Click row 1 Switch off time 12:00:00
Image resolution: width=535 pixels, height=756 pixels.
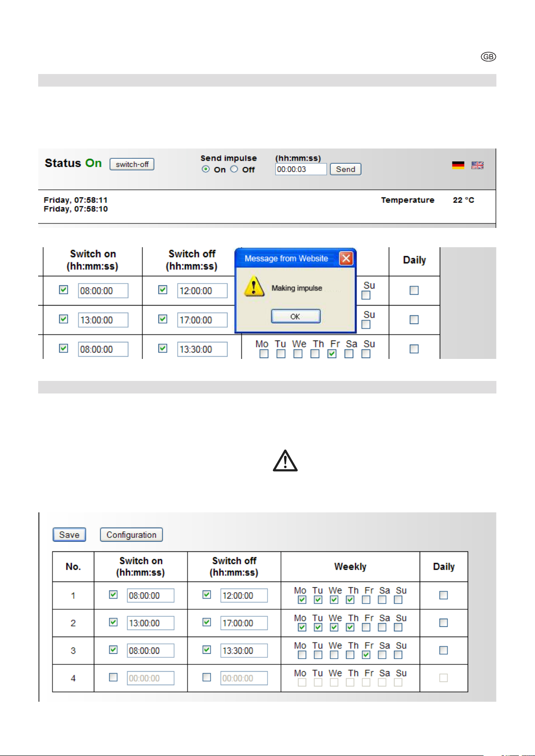pos(244,595)
